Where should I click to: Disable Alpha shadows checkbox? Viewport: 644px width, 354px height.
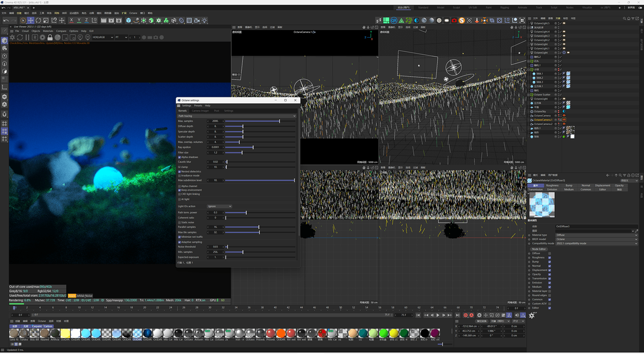tap(179, 158)
